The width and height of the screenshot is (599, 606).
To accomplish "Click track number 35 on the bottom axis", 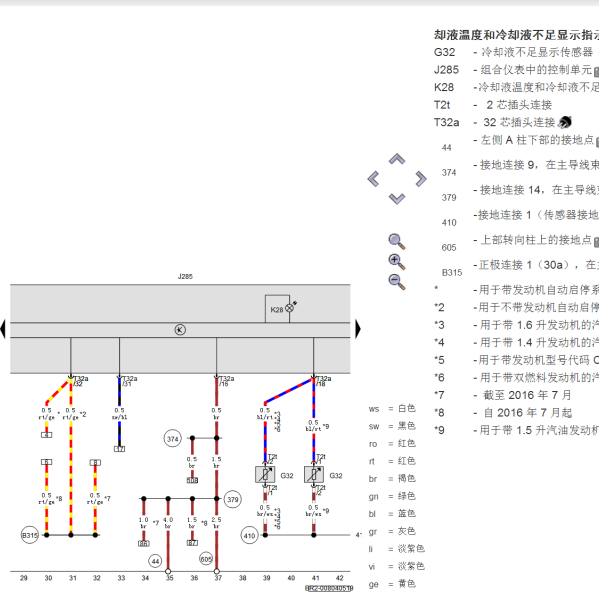I will point(169,578).
